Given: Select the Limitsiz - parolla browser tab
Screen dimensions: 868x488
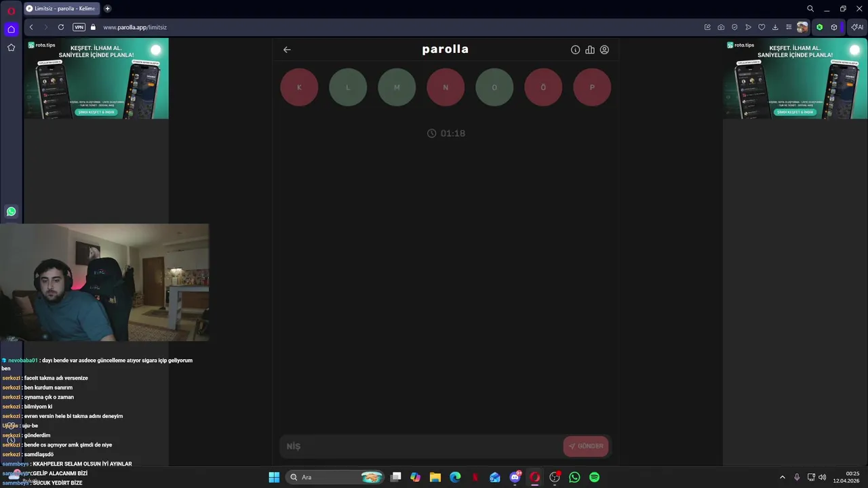Looking at the screenshot, I should [61, 9].
